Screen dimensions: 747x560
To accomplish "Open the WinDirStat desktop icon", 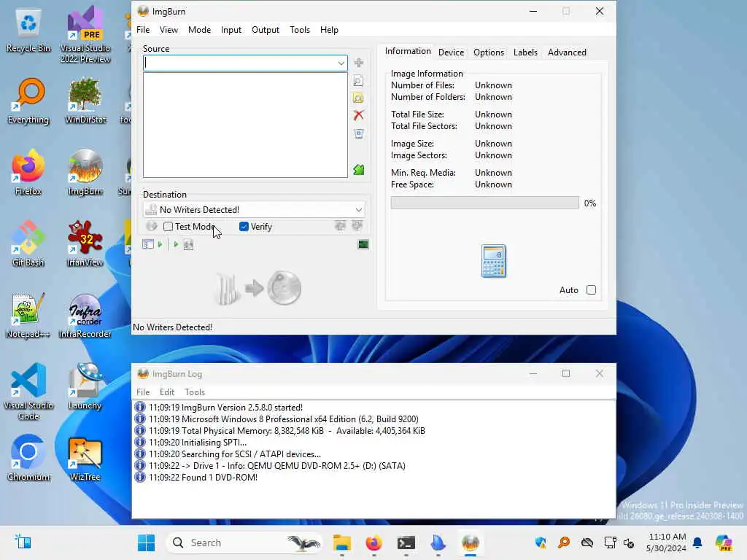I will click(x=85, y=101).
